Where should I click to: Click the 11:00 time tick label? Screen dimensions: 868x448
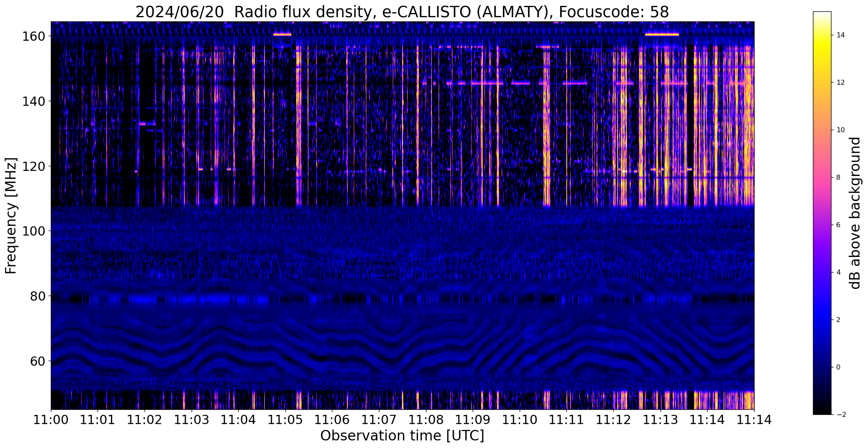coord(51,420)
